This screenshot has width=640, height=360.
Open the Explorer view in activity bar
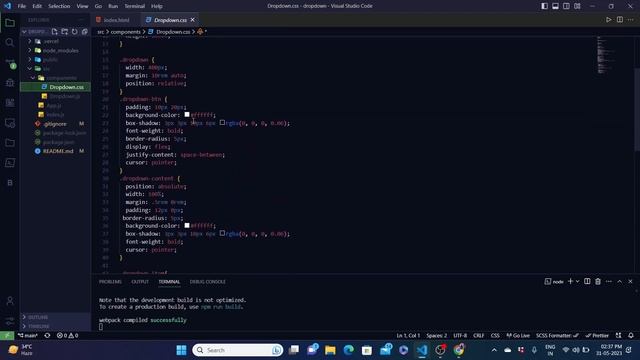10,23
